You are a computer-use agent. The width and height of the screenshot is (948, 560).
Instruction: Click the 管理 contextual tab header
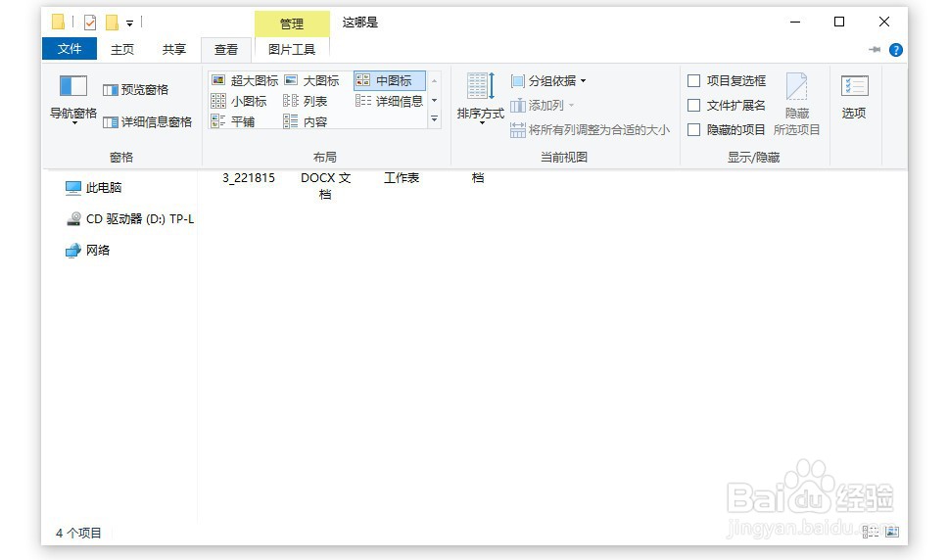(x=292, y=23)
